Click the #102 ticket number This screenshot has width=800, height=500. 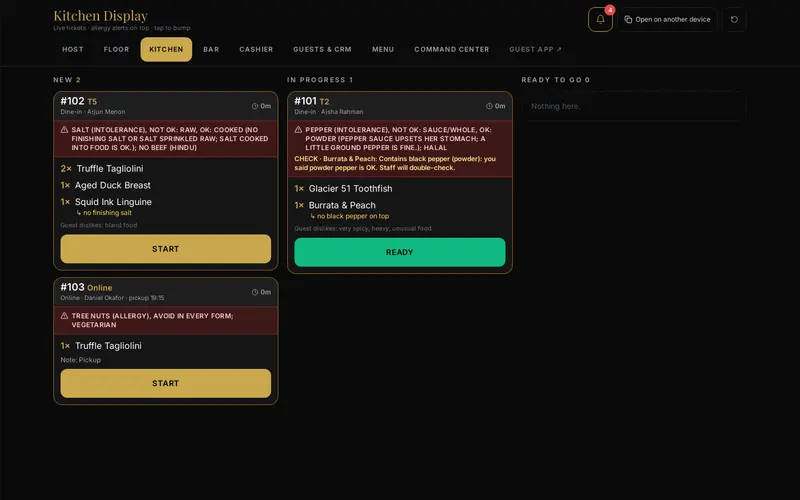click(x=72, y=101)
